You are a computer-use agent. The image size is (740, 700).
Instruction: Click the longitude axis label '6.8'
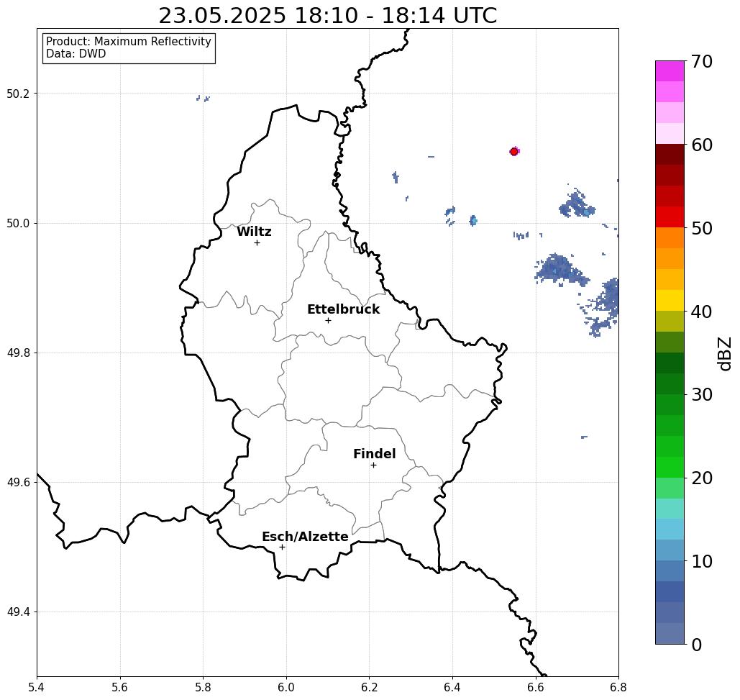(x=618, y=687)
